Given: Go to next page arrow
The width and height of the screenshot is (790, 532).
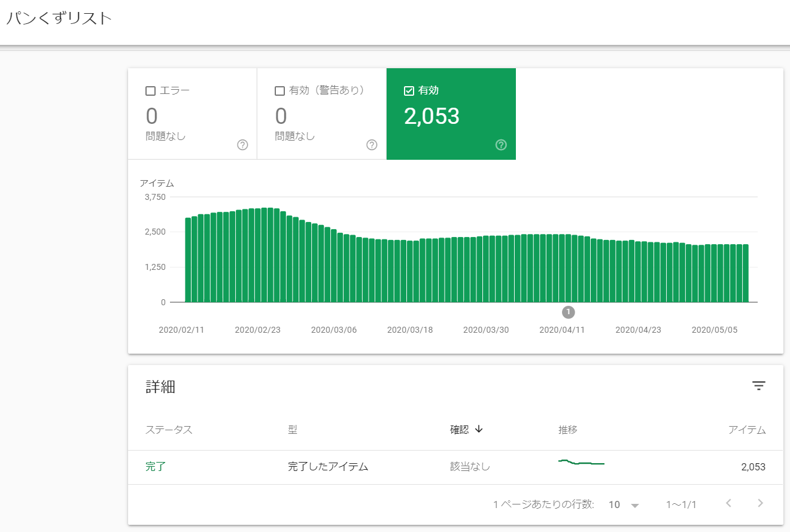Looking at the screenshot, I should [x=760, y=503].
